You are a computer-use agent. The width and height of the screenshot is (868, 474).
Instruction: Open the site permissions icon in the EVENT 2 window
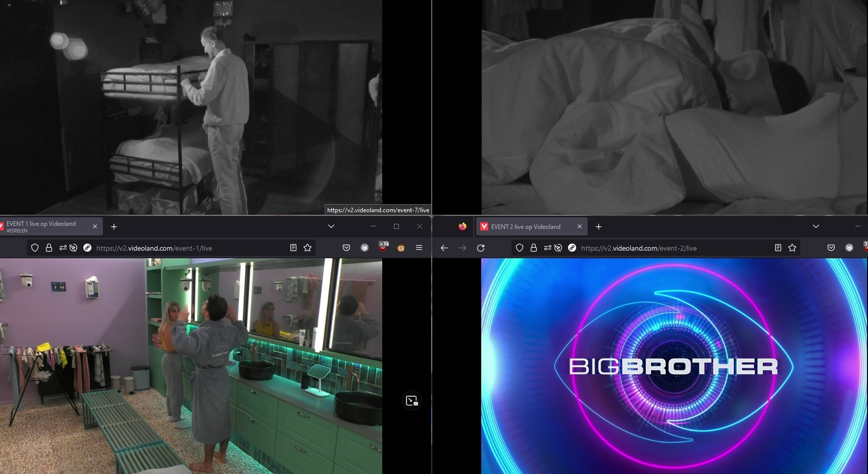coord(547,248)
